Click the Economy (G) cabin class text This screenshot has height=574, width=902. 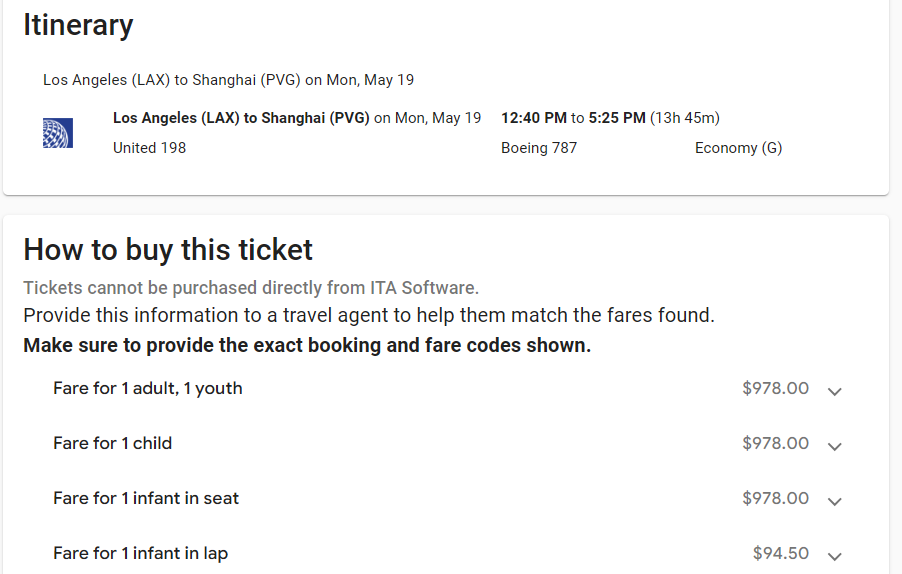pos(738,148)
